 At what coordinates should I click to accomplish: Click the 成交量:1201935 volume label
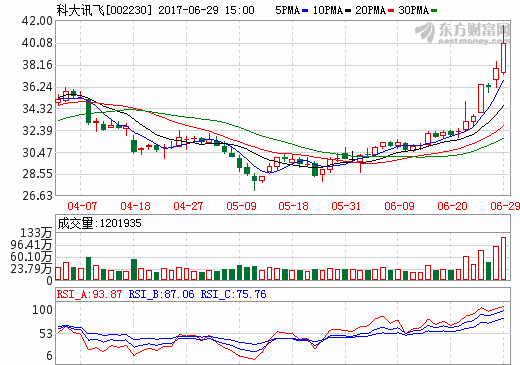click(x=99, y=223)
